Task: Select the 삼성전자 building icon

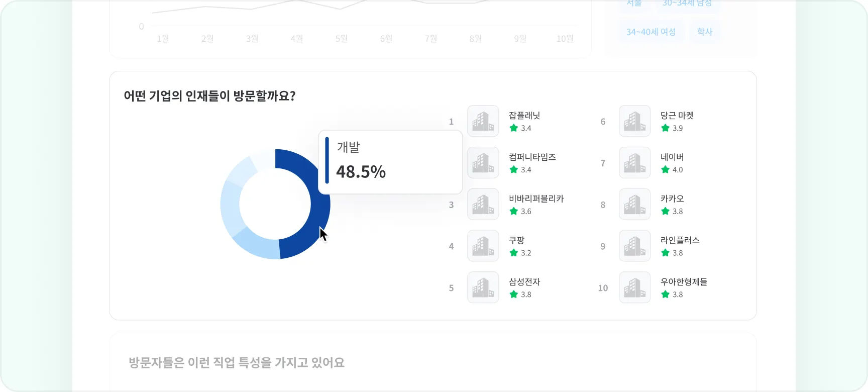Action: [x=483, y=288]
